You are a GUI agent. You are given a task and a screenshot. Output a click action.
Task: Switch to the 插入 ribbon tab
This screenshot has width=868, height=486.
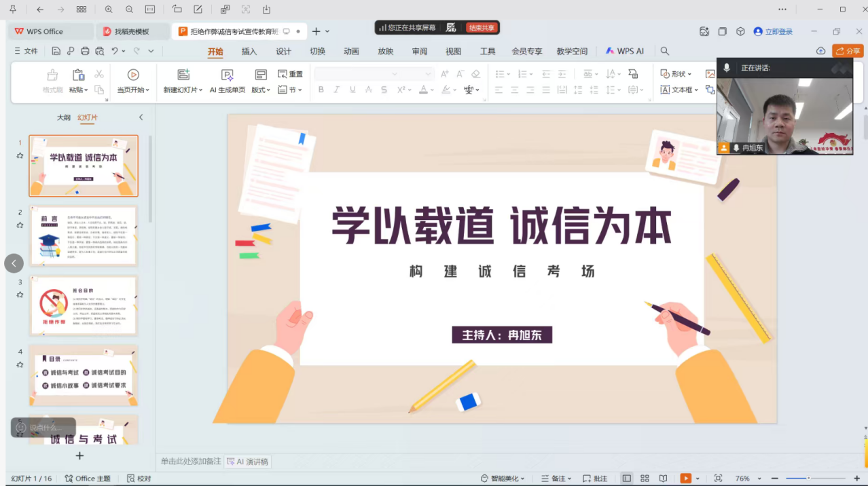249,51
